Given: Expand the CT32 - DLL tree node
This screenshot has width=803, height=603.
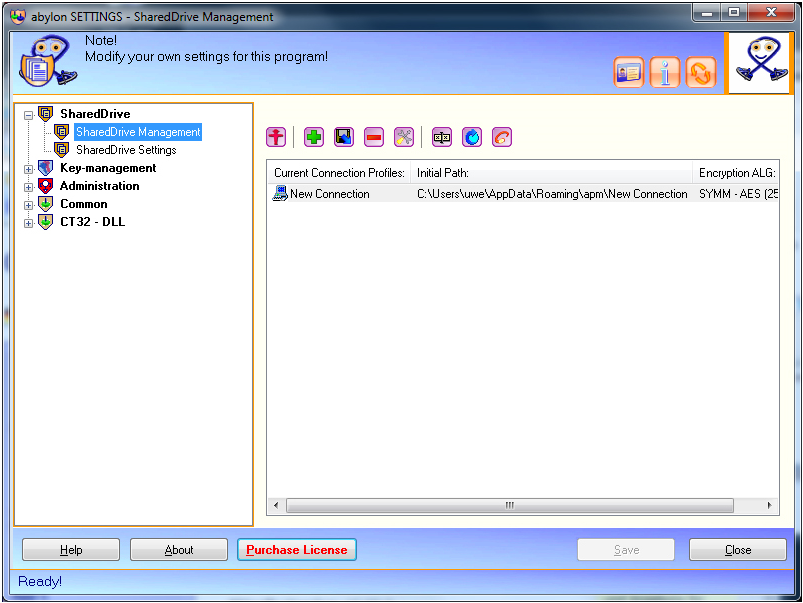Looking at the screenshot, I should pos(29,223).
